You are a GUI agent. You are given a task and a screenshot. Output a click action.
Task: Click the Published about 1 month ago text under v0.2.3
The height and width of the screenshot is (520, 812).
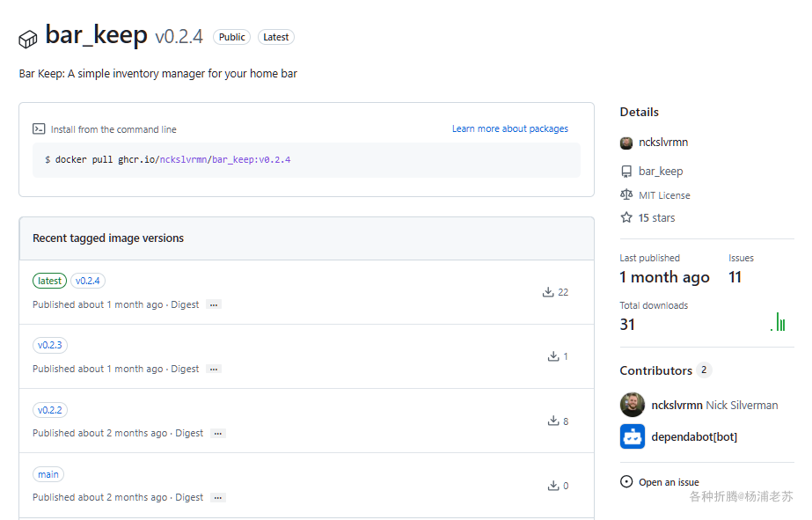98,369
